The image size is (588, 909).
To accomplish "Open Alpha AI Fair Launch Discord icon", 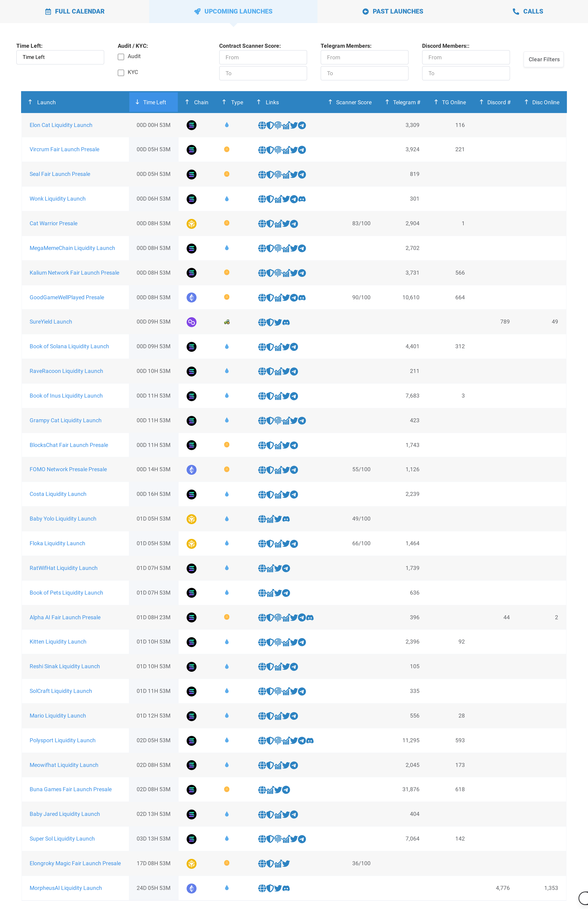I will click(310, 618).
